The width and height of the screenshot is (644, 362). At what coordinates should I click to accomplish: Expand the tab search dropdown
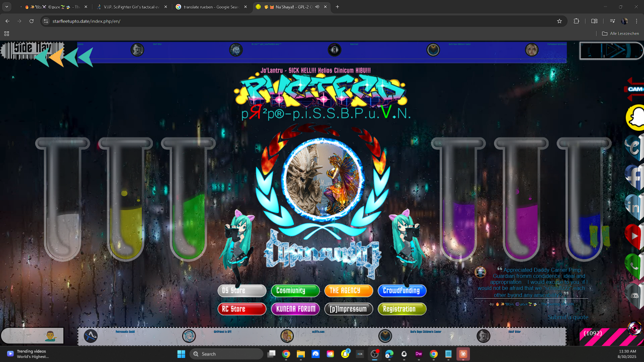(7, 7)
